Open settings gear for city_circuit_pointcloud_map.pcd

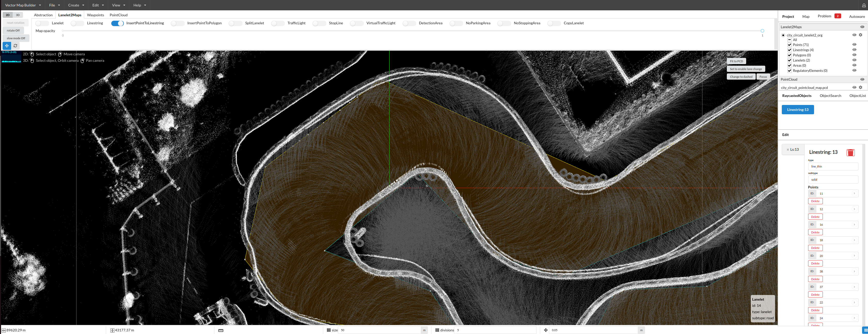click(861, 87)
